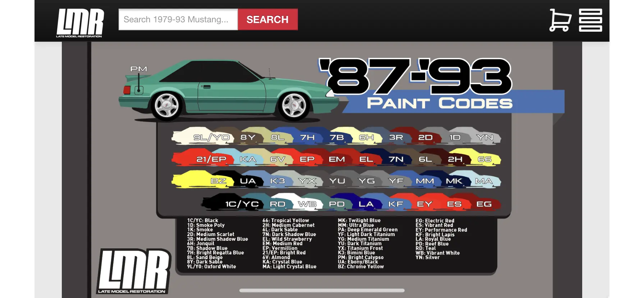This screenshot has width=644, height=298.
Task: Focus the Search 1979-93 Mustang field
Action: point(178,19)
